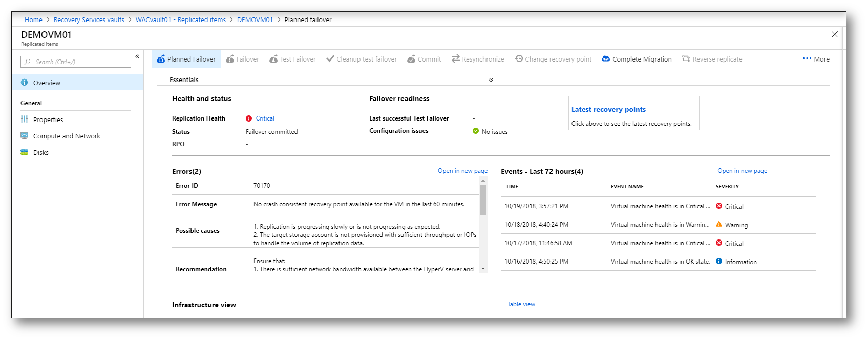The width and height of the screenshot is (868, 340).
Task: Click the Reverse replicate command label
Action: point(717,59)
